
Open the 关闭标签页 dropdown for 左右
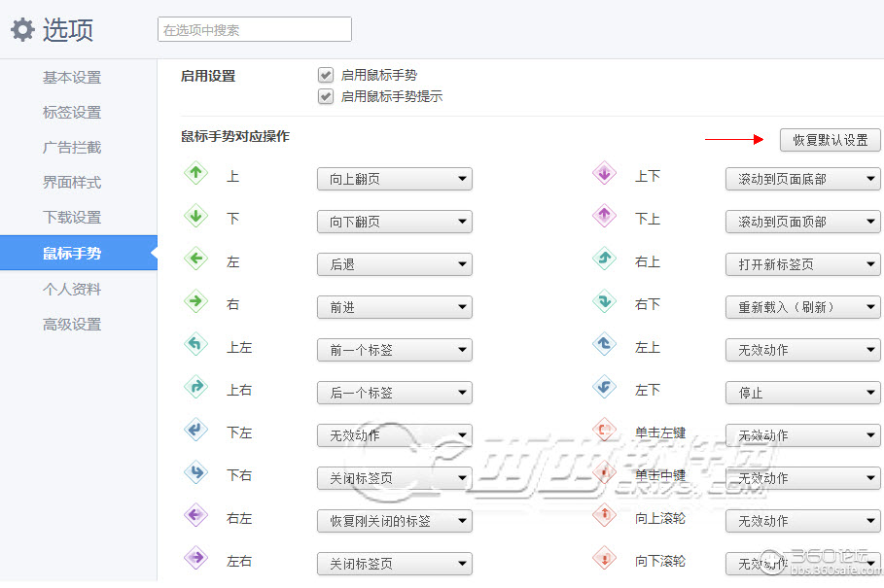395,564
